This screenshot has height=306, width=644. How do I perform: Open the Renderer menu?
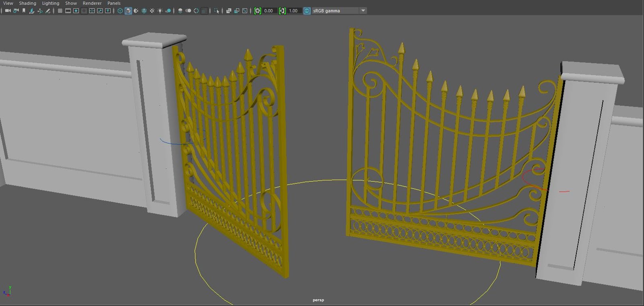click(x=92, y=3)
